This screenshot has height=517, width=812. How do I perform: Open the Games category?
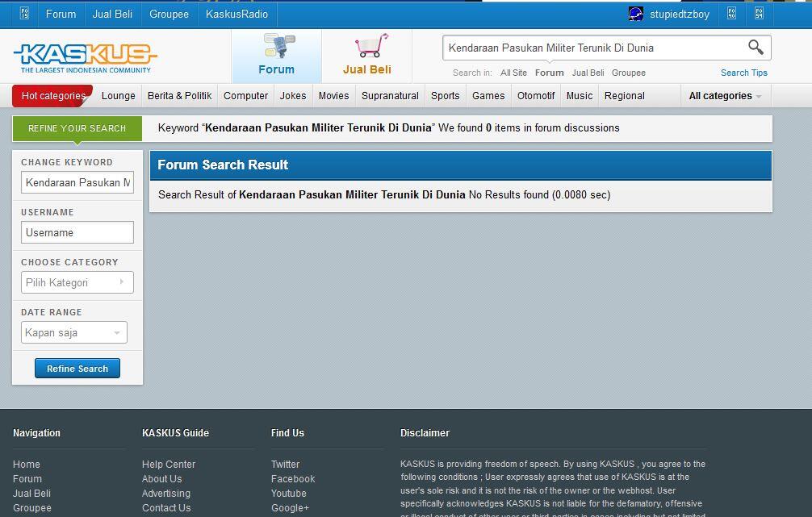(488, 96)
